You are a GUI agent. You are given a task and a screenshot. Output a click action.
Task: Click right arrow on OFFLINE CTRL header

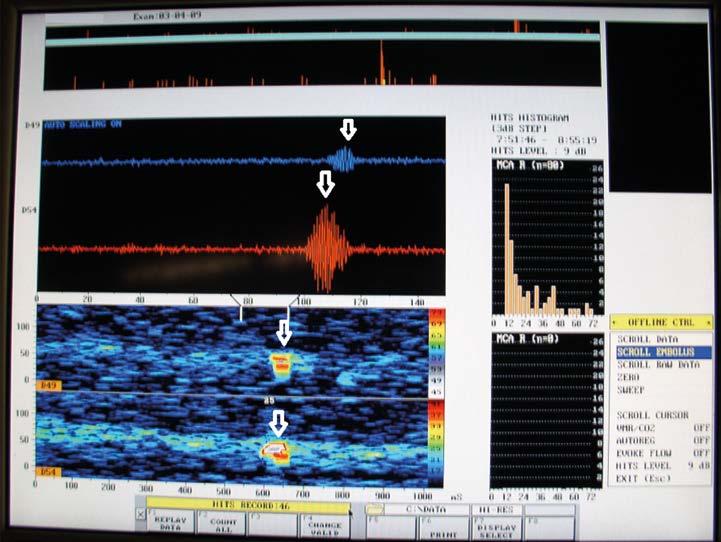(709, 323)
